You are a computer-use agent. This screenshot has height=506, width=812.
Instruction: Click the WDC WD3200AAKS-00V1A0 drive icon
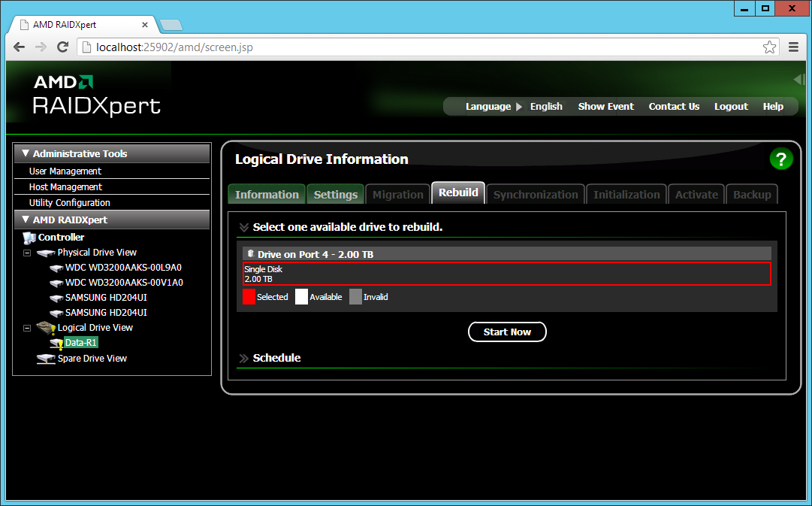pos(56,283)
